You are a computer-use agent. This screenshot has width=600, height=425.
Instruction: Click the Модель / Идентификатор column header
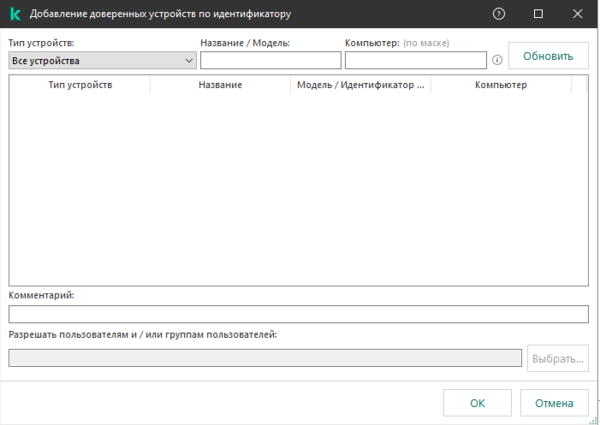360,85
